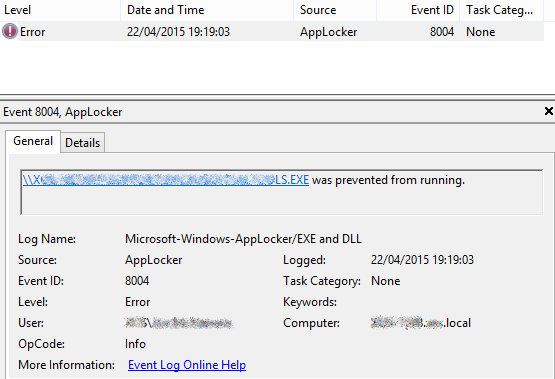Viewport: 555px width, 379px height.
Task: Click the 22/04/2015 19:19:03 cell in list
Action: 178,32
